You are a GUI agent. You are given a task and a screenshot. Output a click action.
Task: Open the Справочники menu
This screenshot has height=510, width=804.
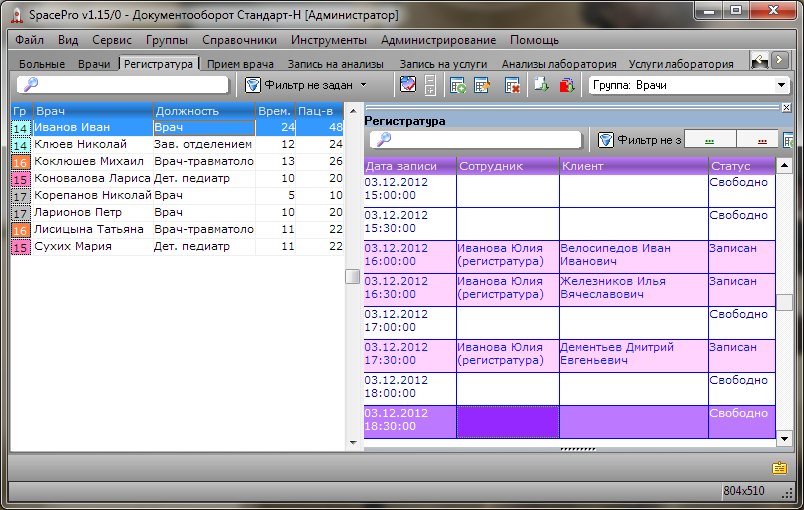pos(239,40)
